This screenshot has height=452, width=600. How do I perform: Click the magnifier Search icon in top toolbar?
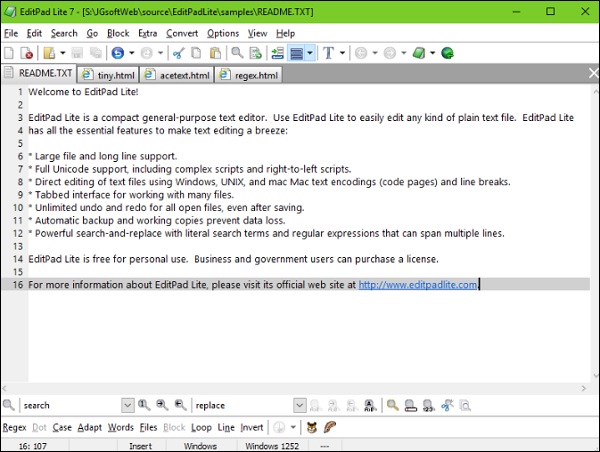click(x=239, y=53)
